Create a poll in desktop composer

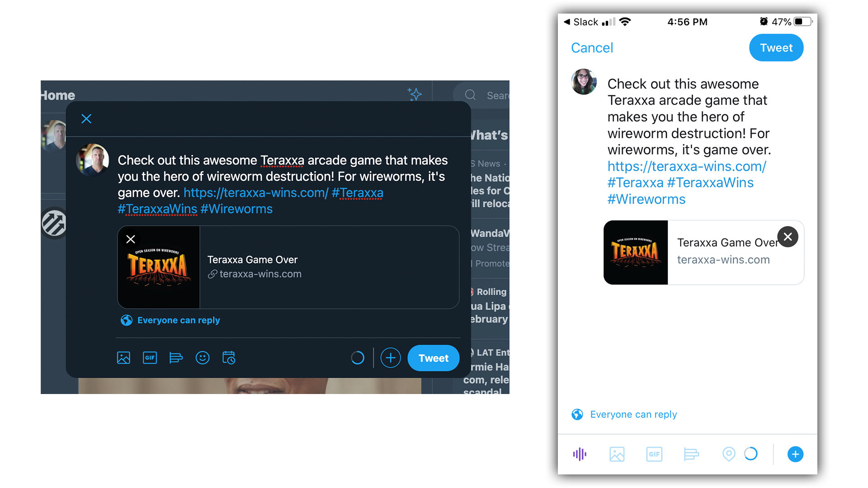(x=176, y=358)
